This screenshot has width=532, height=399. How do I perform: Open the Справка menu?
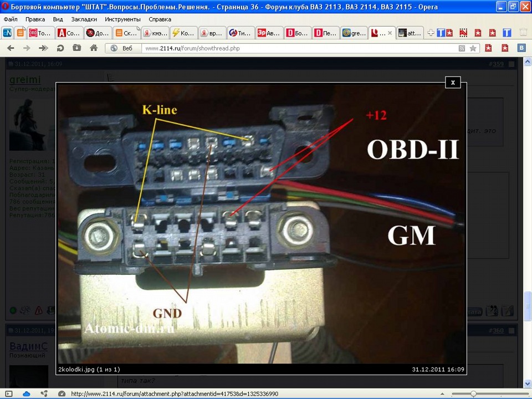pos(160,19)
